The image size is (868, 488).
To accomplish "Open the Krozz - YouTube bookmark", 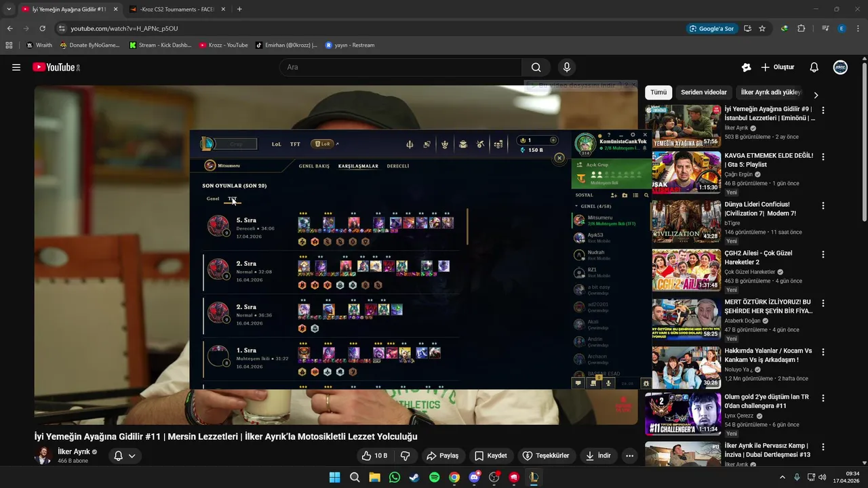I will tap(224, 45).
